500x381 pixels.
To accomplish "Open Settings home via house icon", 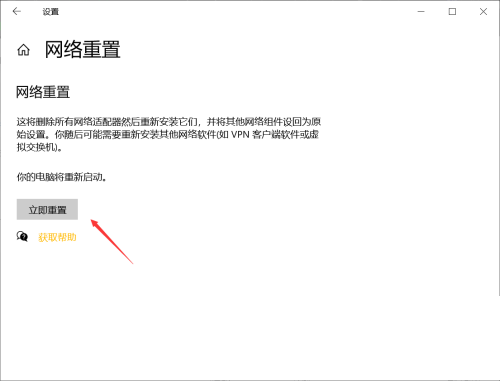I will coord(23,50).
